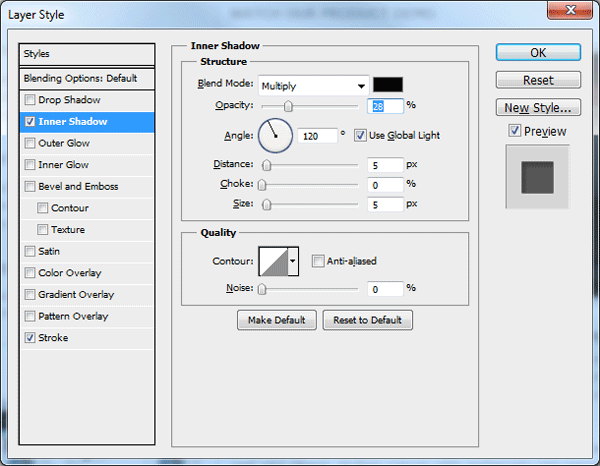Click the Make Default button
Image resolution: width=600 pixels, height=466 pixels.
(277, 320)
